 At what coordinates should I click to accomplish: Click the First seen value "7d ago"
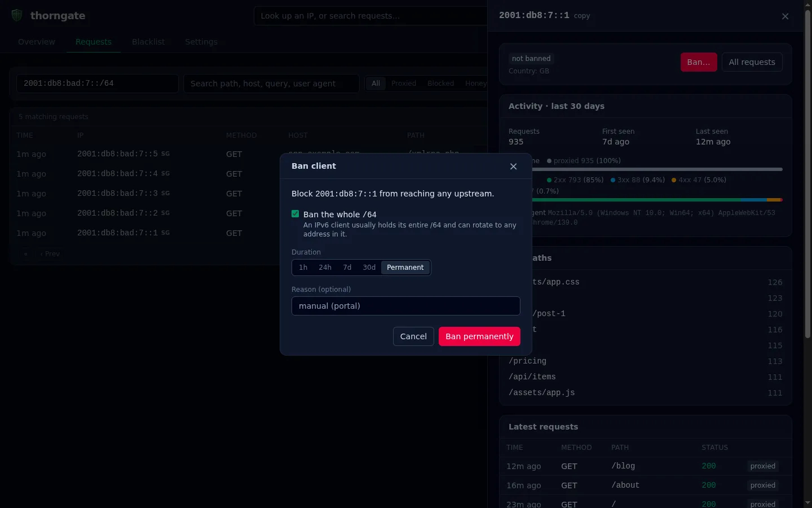pyautogui.click(x=616, y=142)
